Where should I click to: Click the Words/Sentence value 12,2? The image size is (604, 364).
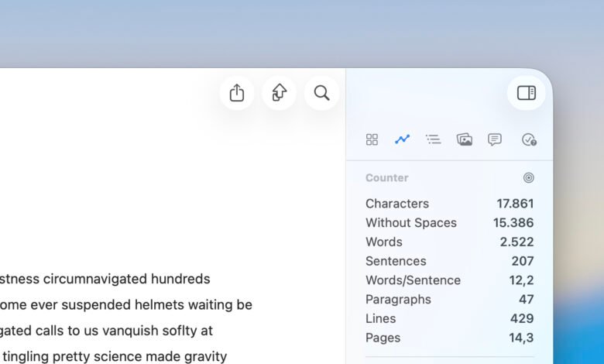520,280
